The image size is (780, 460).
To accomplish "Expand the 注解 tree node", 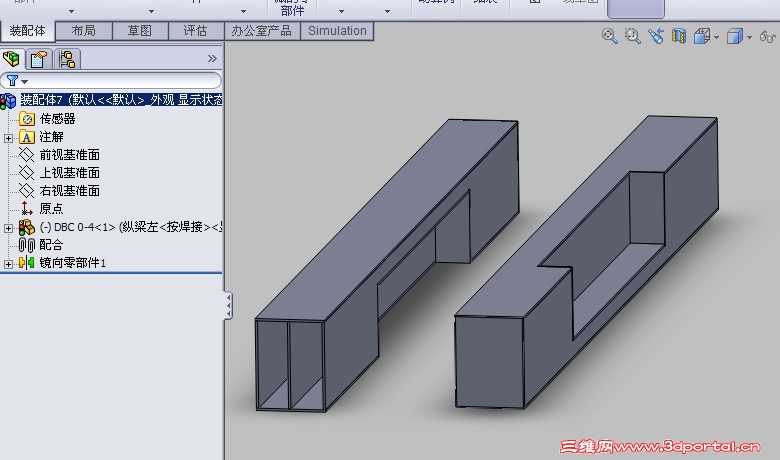I will click(8, 138).
